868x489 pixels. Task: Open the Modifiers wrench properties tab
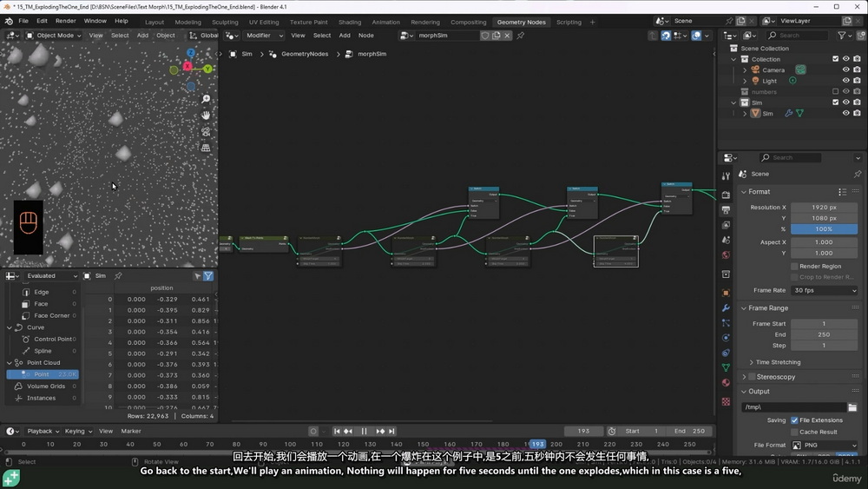tap(726, 307)
